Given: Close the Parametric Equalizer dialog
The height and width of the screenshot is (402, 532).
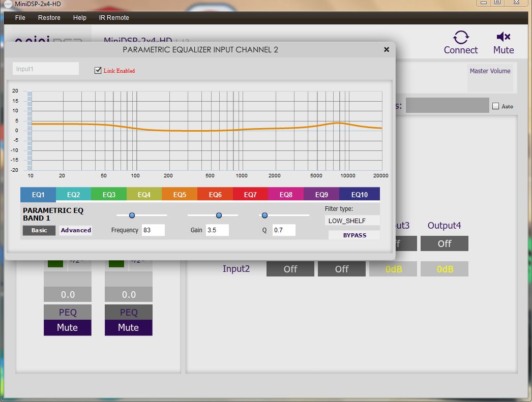Looking at the screenshot, I should tap(386, 49).
